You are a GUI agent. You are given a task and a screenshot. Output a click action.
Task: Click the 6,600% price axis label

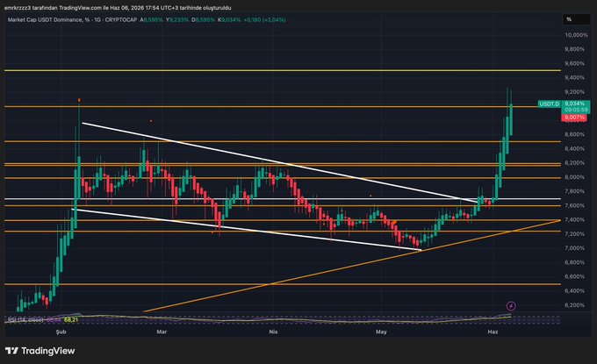[x=574, y=276]
